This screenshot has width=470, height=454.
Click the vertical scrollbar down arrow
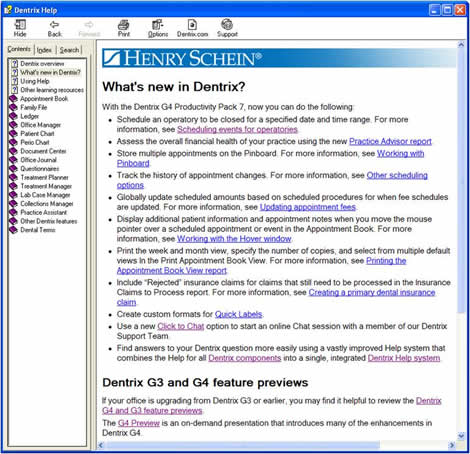pos(461,436)
